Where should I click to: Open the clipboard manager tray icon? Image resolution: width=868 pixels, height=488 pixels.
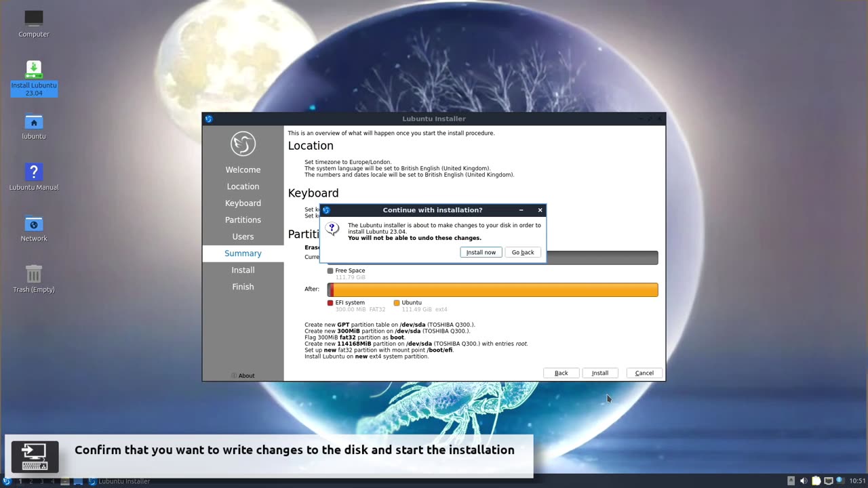pyautogui.click(x=816, y=481)
